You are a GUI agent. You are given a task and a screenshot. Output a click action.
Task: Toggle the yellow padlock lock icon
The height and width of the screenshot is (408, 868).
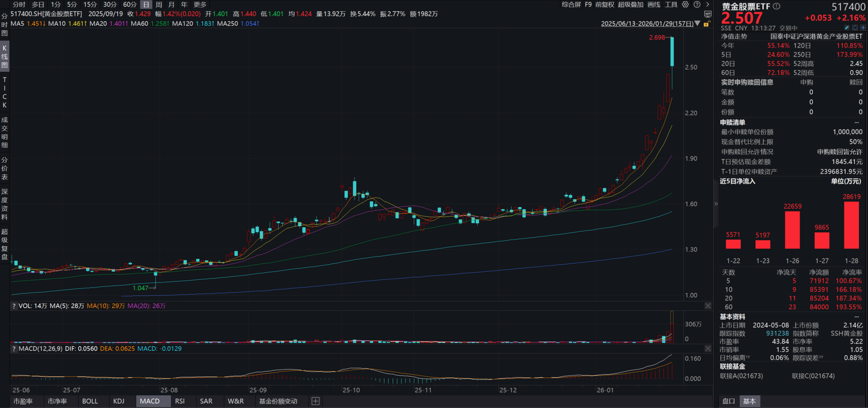tap(707, 24)
